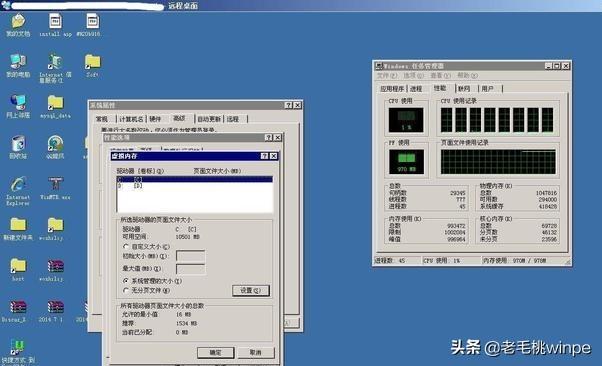Switch to the 计算机名 tab in 系统属性
Screen dimensions: 602x366
pos(131,119)
